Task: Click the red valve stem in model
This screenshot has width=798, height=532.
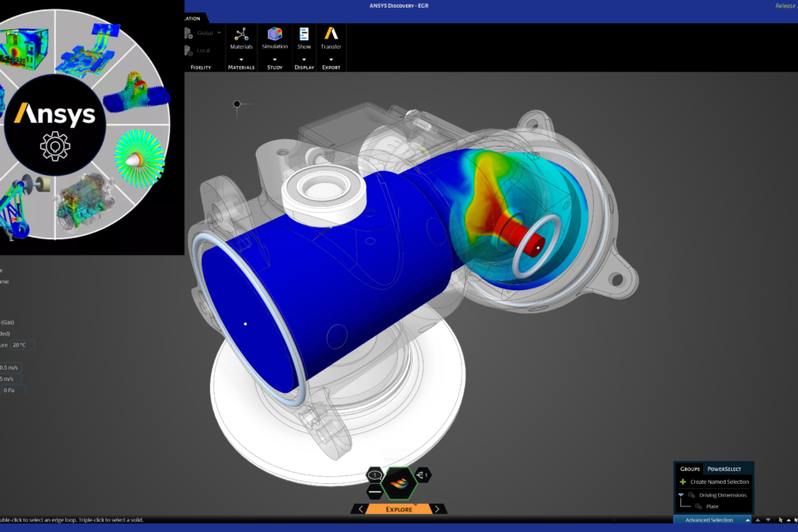Action: click(520, 236)
